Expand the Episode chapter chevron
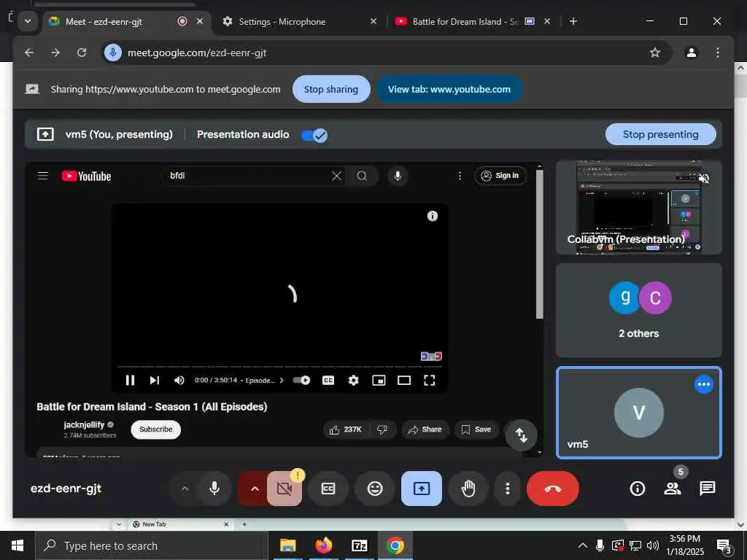Image resolution: width=747 pixels, height=560 pixels. click(282, 380)
